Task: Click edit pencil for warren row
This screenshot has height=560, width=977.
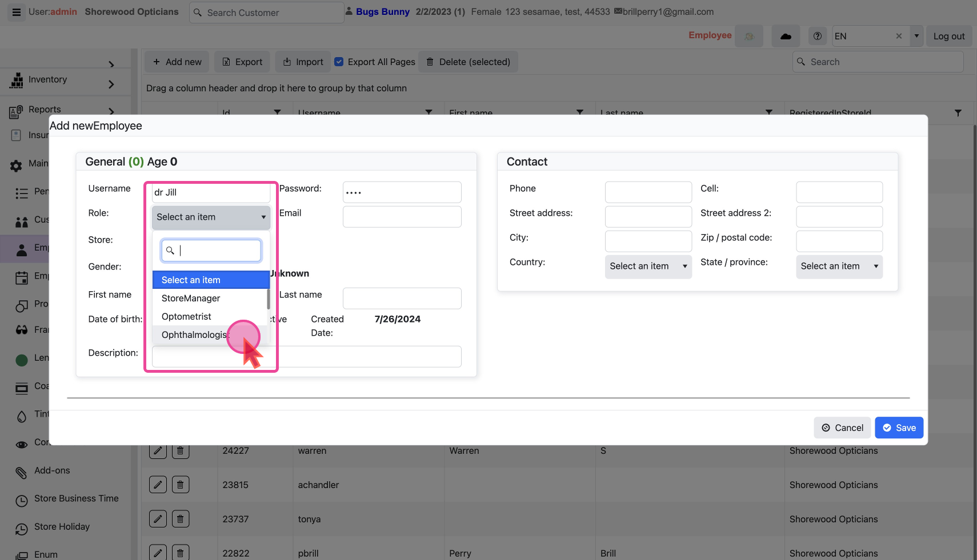Action: (158, 450)
